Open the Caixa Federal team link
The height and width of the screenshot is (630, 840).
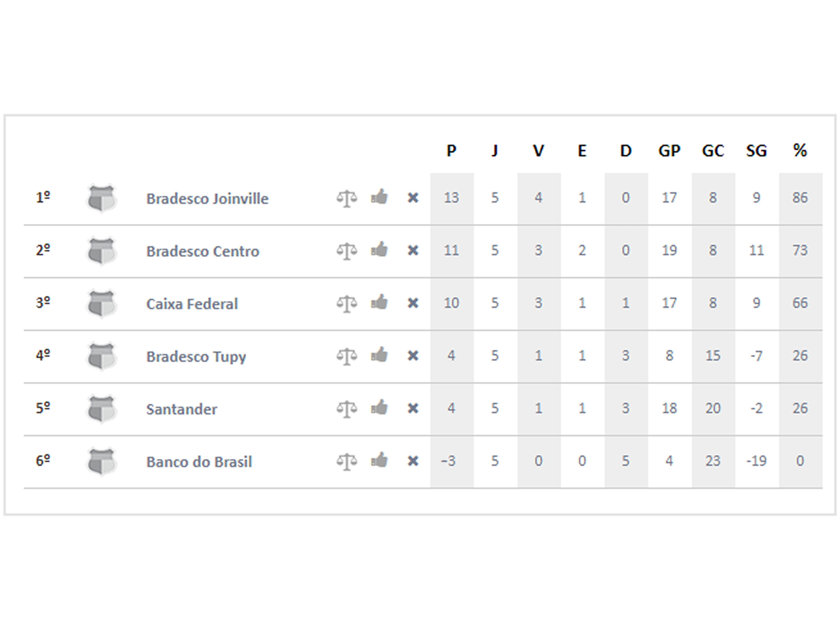point(192,304)
